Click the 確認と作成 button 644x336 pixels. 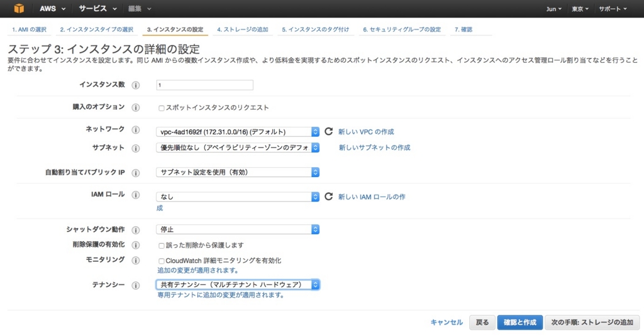(520, 322)
